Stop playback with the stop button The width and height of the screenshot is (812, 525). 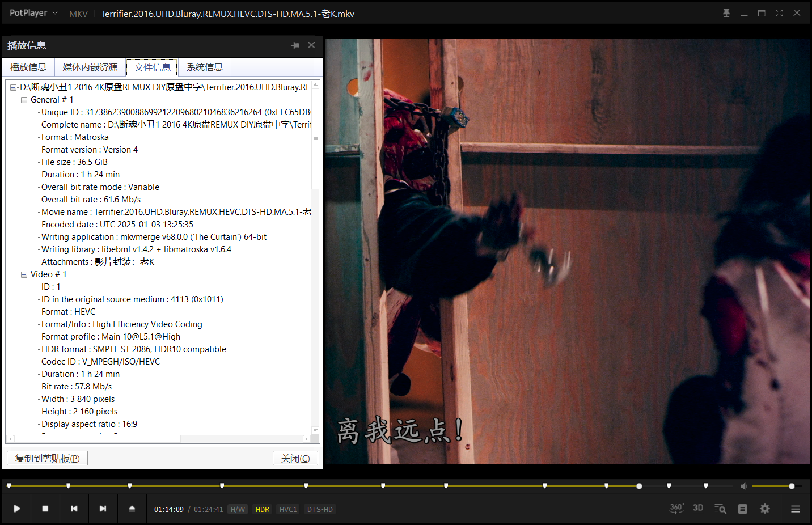45,509
